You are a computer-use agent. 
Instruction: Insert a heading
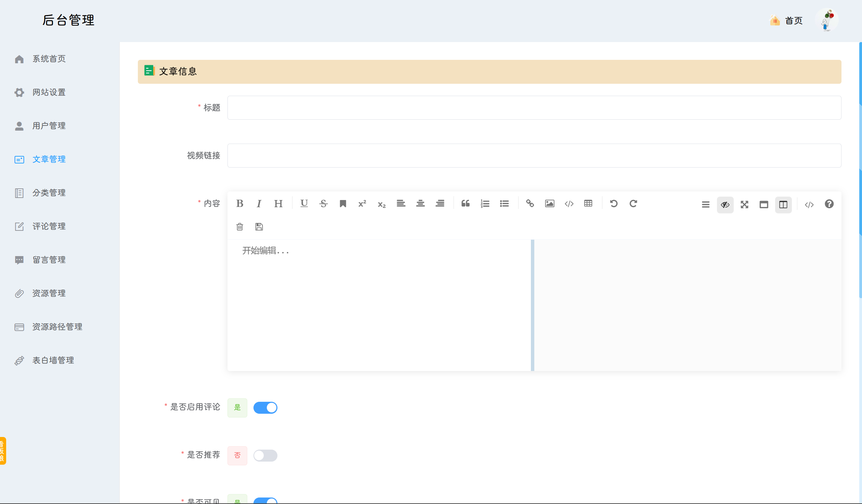[278, 203]
